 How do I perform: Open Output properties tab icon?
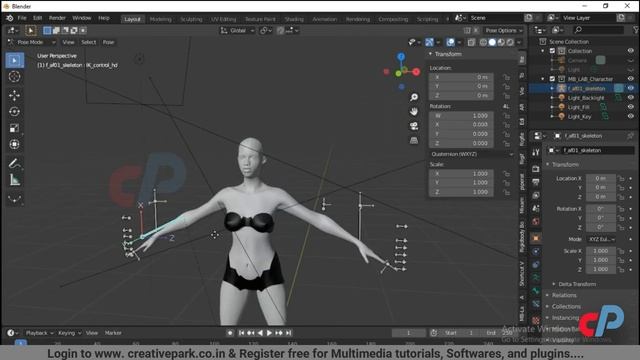click(x=536, y=182)
